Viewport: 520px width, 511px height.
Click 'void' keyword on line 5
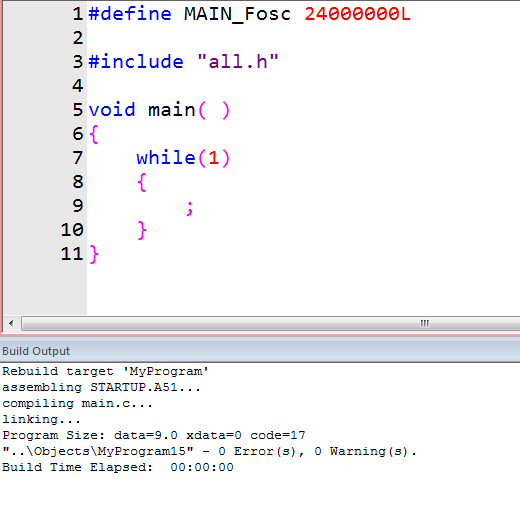tap(112, 110)
